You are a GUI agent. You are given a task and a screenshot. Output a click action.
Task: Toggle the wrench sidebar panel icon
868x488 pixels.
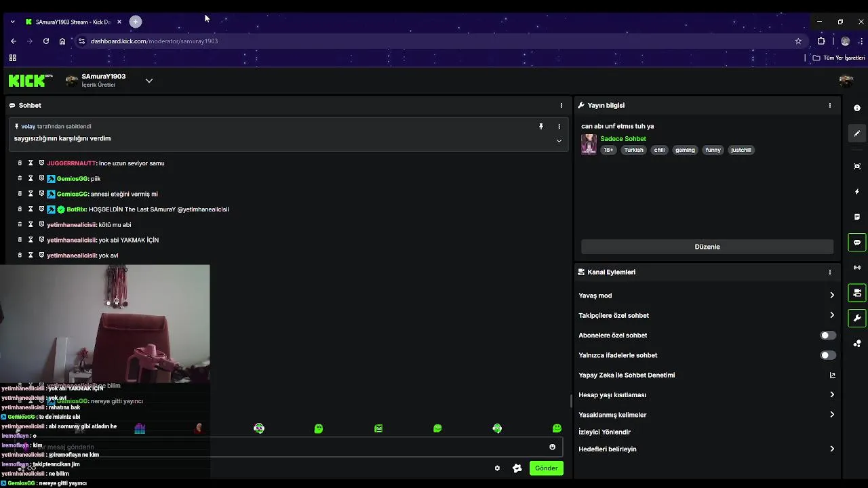tap(857, 318)
